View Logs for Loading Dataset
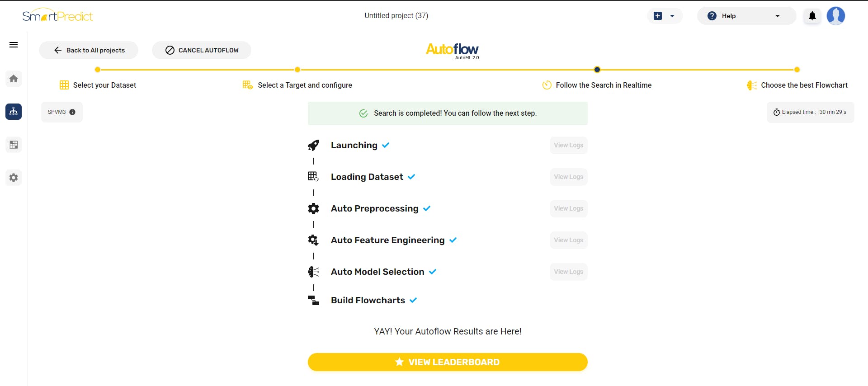The width and height of the screenshot is (868, 386). (x=569, y=177)
